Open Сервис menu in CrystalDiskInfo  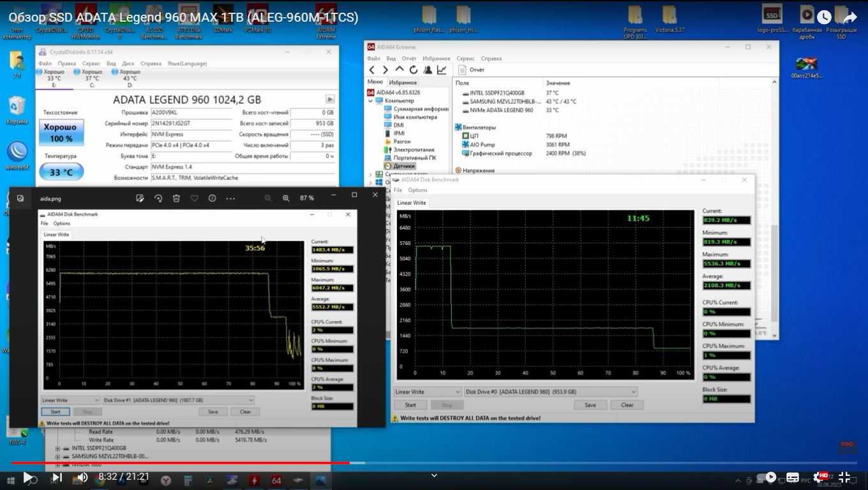pos(91,64)
